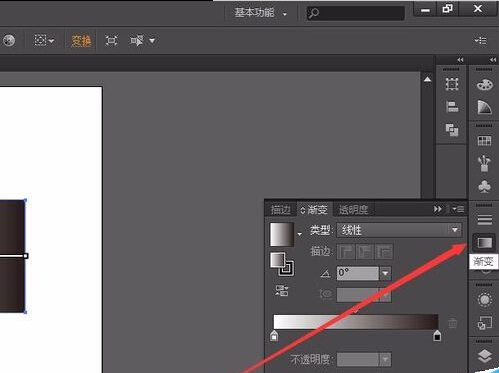Click the search input field

coord(355,13)
